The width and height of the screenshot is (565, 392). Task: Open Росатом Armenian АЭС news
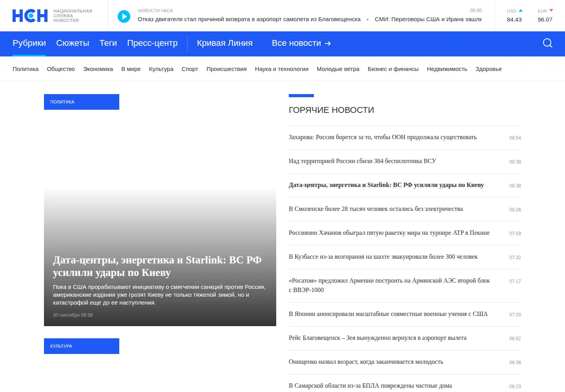(389, 285)
